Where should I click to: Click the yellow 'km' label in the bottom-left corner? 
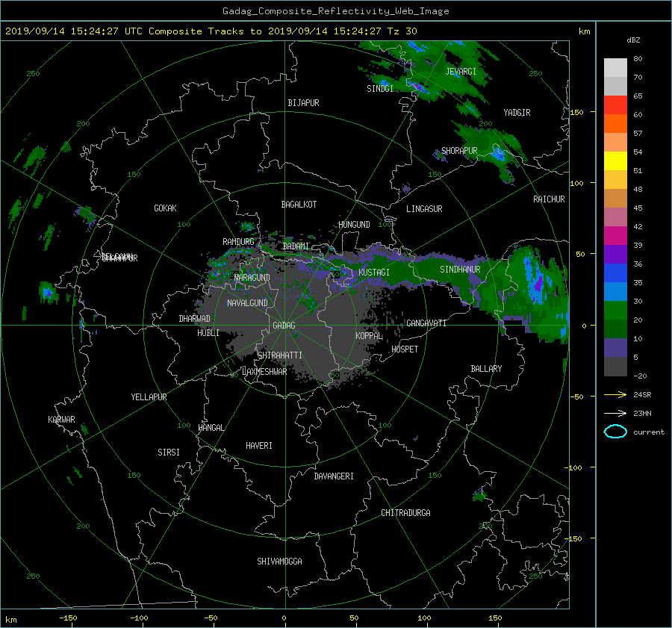tap(10, 620)
